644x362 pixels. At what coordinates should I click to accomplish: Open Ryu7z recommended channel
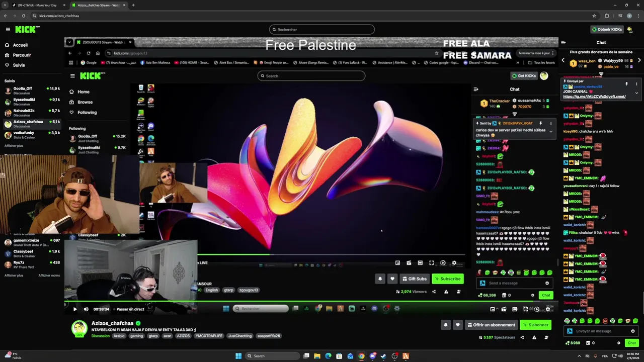(32, 264)
